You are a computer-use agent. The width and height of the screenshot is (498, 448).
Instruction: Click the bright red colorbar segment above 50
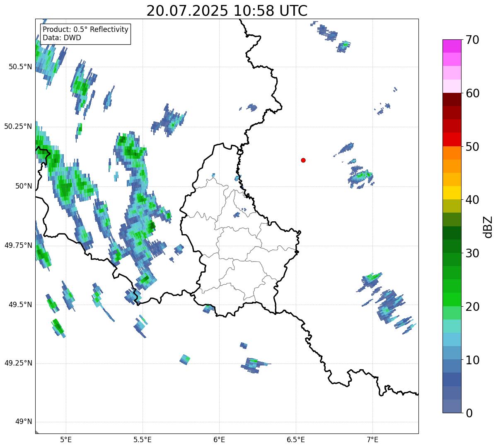click(452, 140)
